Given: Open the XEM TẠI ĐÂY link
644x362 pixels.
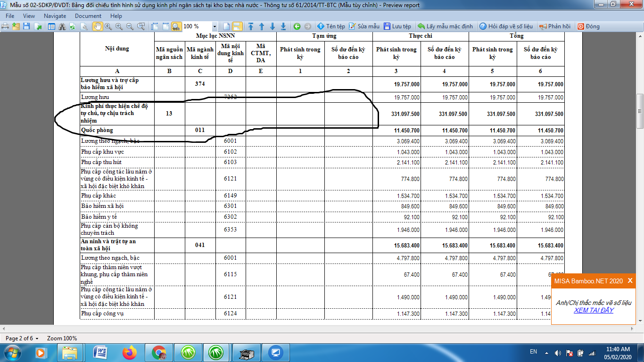Looking at the screenshot, I should click(x=593, y=310).
